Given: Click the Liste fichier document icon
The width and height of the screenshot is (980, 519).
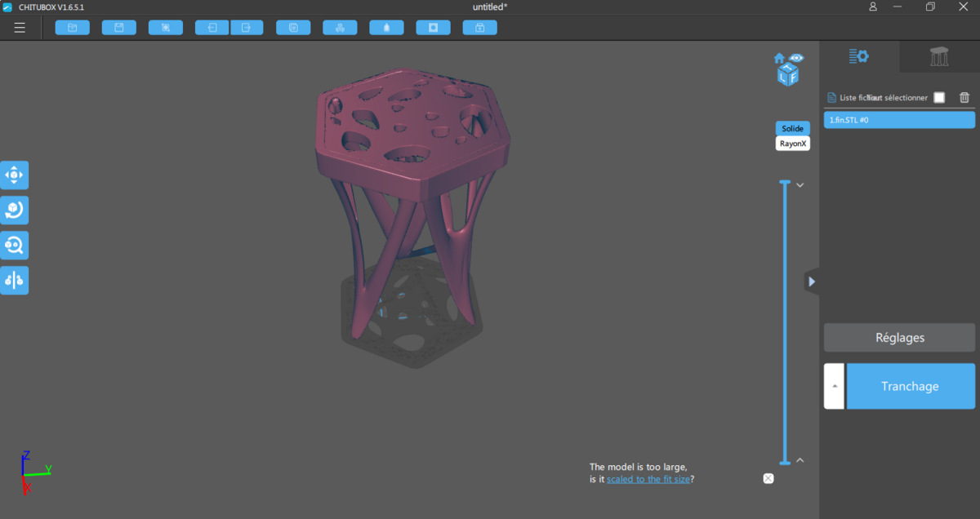Looking at the screenshot, I should point(831,97).
